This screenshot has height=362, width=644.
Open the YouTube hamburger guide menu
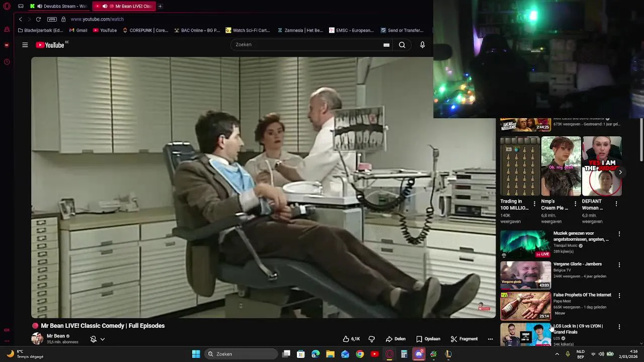point(25,45)
